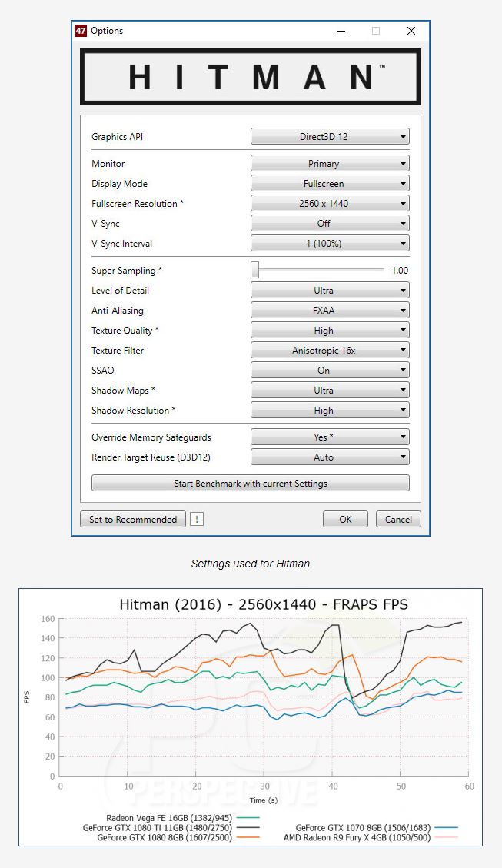Click the GeForce GTX 1080 8GB legend entry
This screenshot has height=868, width=502.
click(x=178, y=837)
